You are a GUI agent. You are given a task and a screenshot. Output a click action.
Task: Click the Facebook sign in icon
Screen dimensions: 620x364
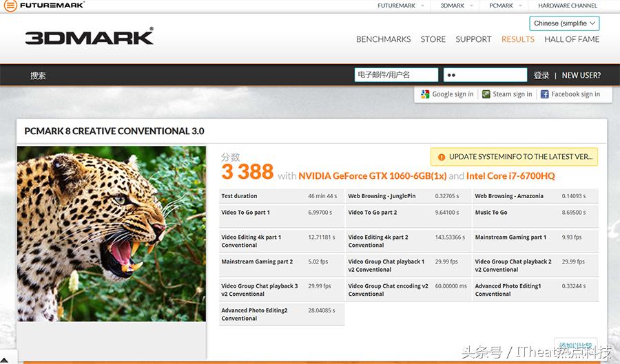tap(544, 94)
